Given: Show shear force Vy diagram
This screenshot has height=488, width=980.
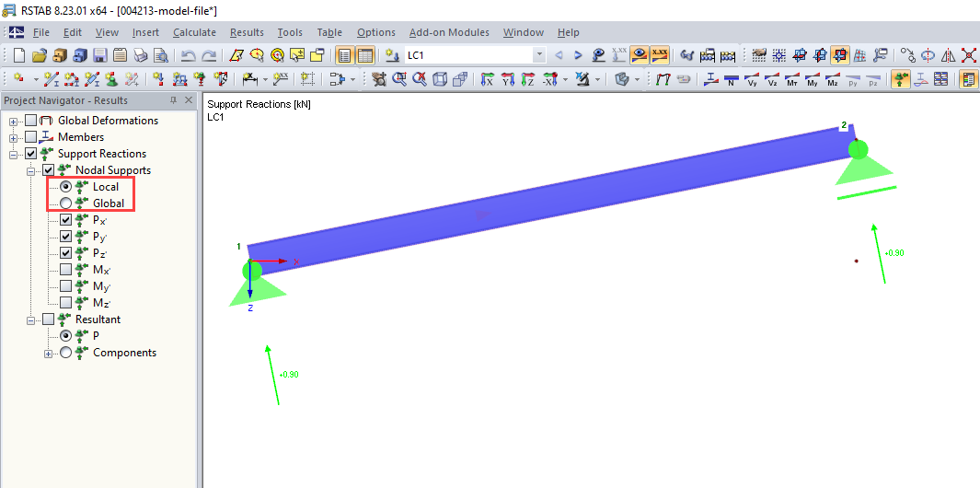Looking at the screenshot, I should coord(753,79).
